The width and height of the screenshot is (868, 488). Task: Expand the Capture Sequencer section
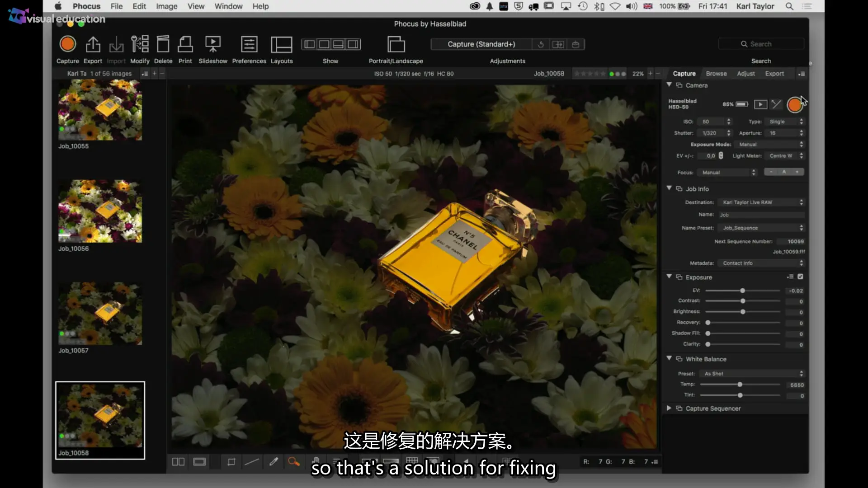point(669,408)
